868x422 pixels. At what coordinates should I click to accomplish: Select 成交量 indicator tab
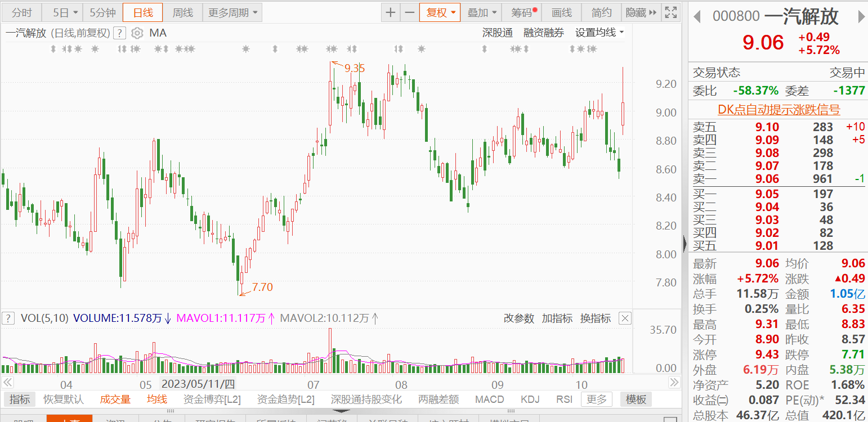pyautogui.click(x=115, y=399)
